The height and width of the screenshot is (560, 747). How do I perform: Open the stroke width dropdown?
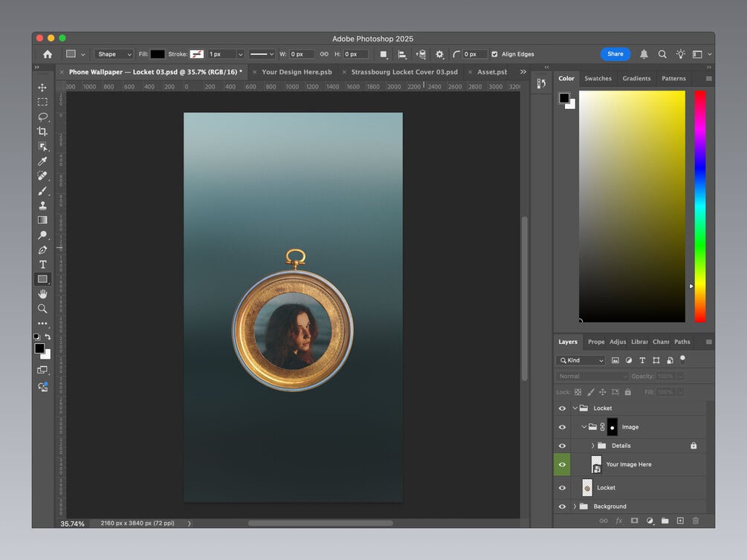[241, 54]
